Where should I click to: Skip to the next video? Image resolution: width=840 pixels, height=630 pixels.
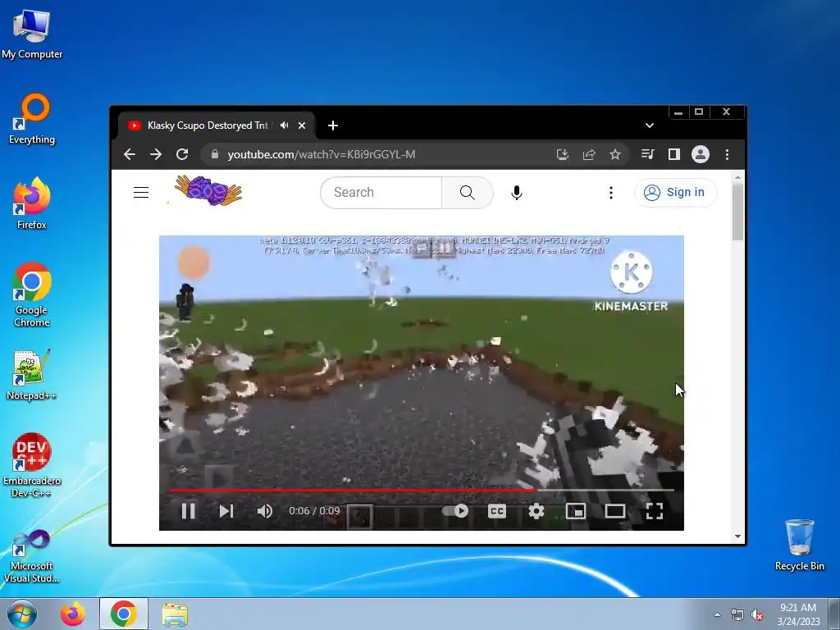coord(226,511)
